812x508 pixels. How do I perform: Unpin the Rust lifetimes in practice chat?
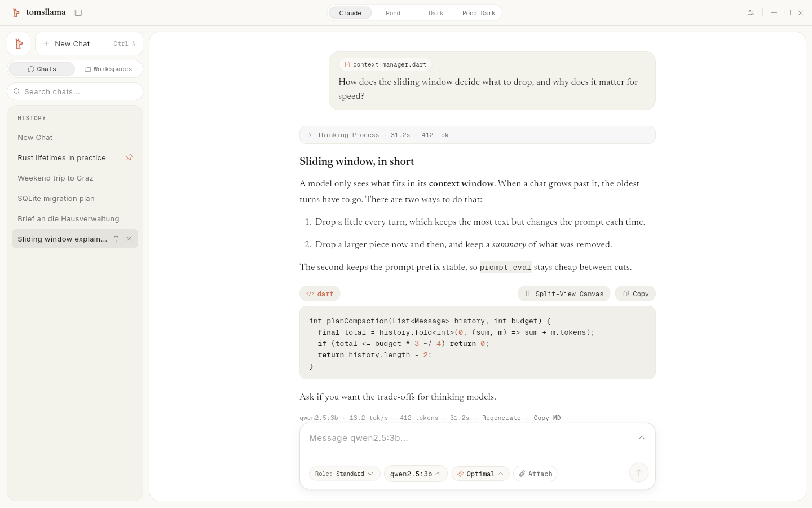(x=129, y=157)
